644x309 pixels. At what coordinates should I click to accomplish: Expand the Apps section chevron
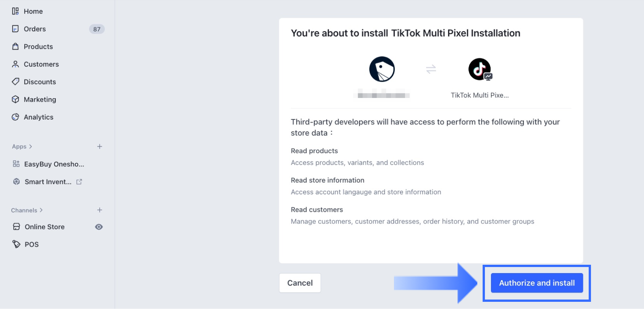pyautogui.click(x=31, y=147)
